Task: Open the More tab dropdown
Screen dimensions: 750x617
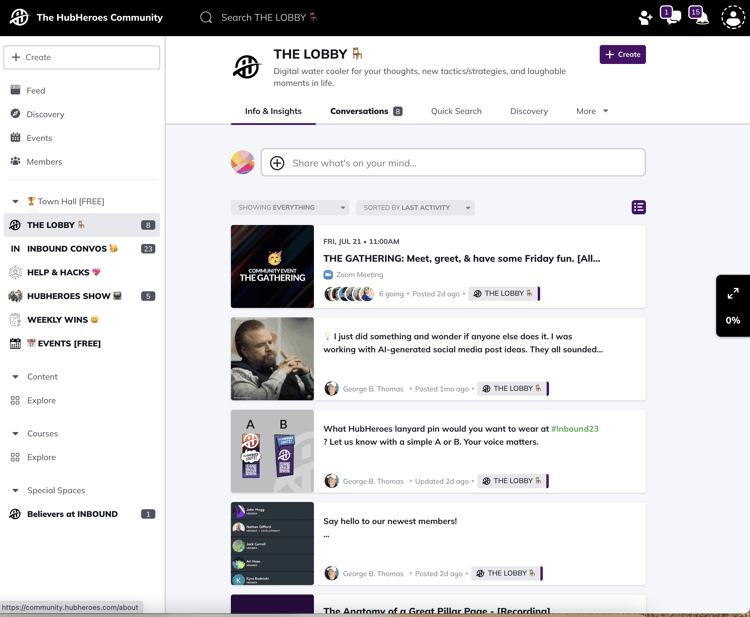Action: [592, 111]
